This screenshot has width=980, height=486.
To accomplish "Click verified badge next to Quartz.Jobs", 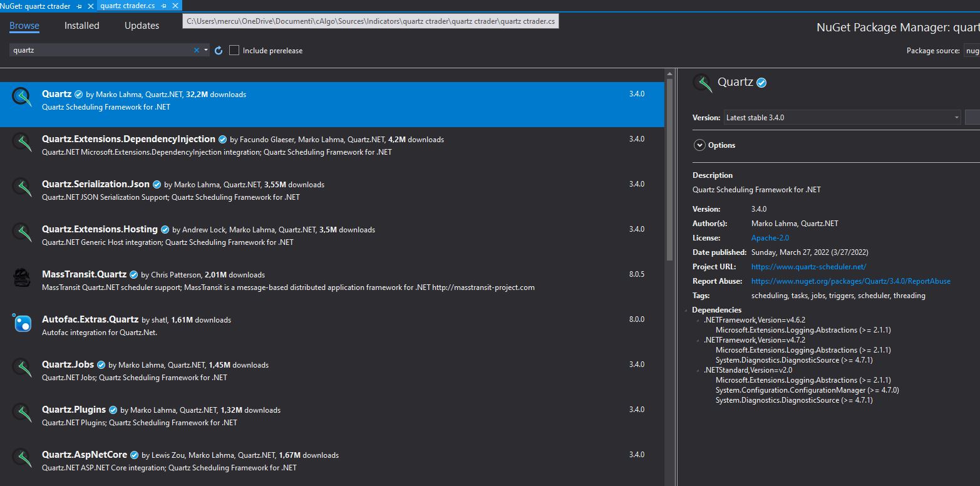I will [x=101, y=364].
